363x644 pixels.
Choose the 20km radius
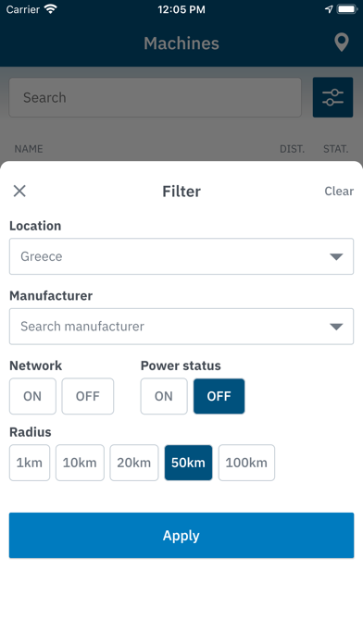[x=134, y=463]
